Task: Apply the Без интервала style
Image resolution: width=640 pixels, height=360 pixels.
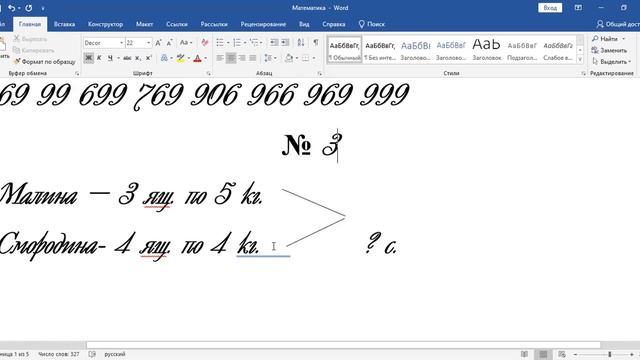Action: click(x=380, y=51)
